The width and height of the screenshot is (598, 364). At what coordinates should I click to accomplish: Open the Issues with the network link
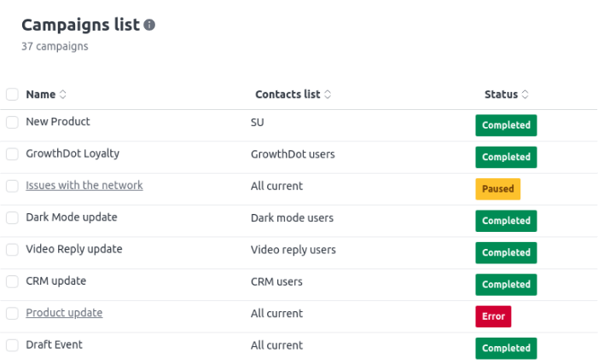84,185
